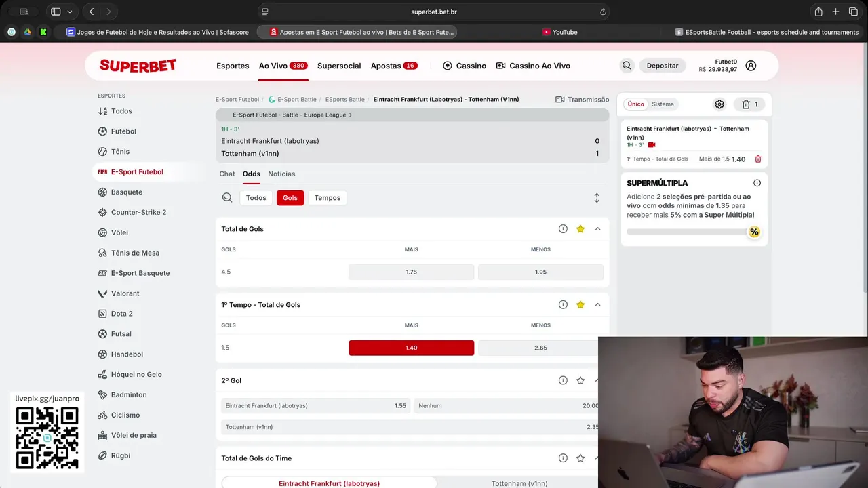
Task: Favorite the 2º Gol market star
Action: click(580, 381)
